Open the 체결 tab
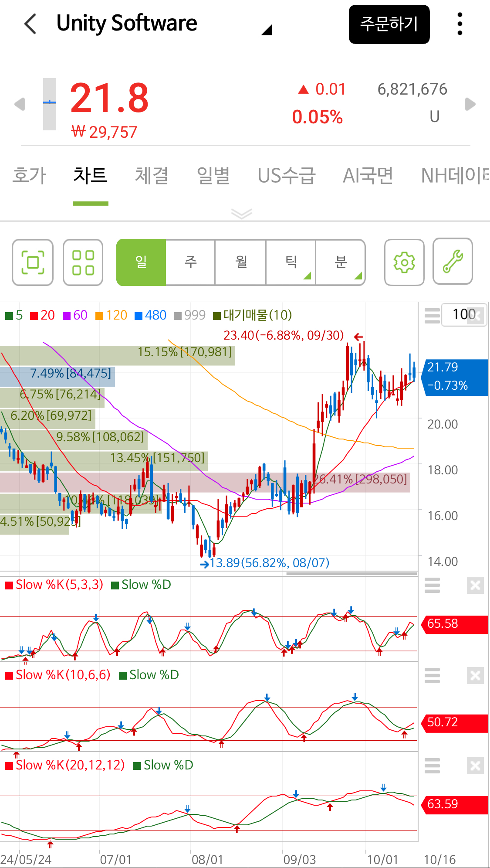This screenshot has height=868, width=490. [x=152, y=176]
